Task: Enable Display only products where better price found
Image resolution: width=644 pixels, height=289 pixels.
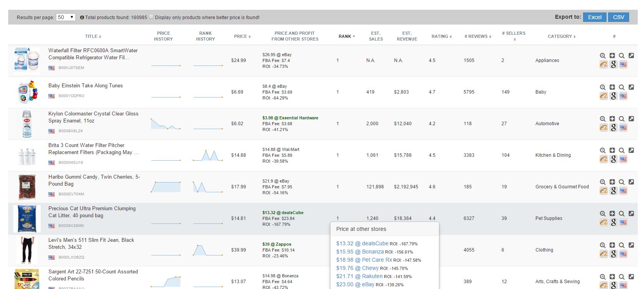Action: (x=151, y=17)
